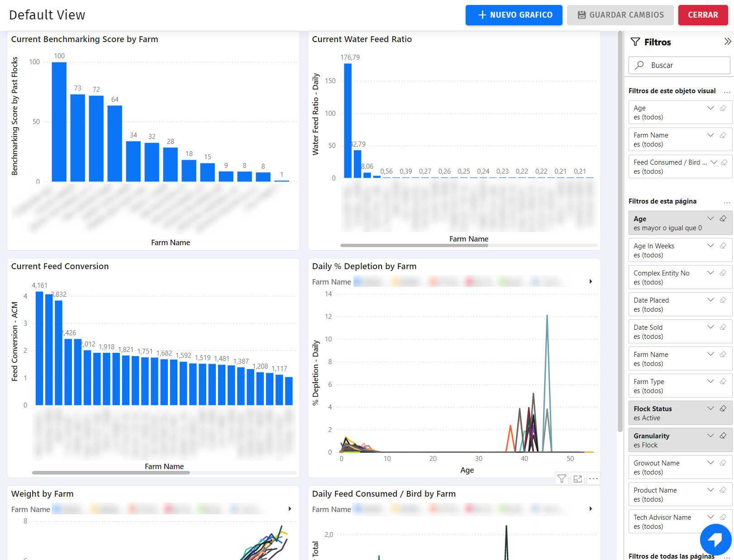Open the blue chat bubble icon
734x560 pixels.
715,539
